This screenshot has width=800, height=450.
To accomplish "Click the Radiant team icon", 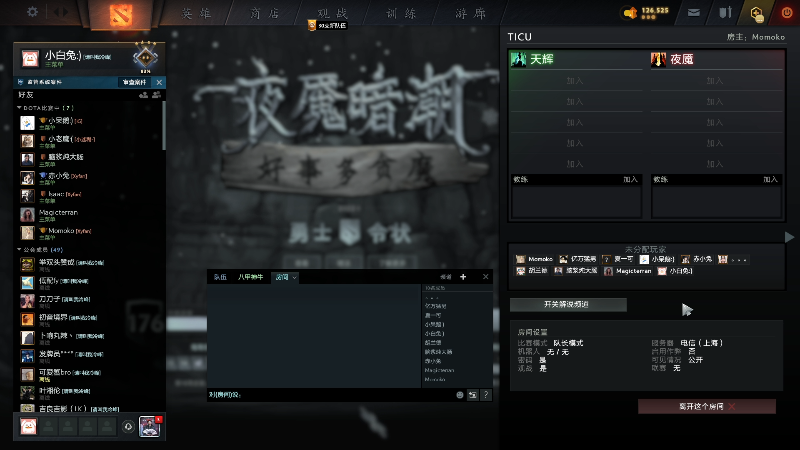I will point(518,59).
